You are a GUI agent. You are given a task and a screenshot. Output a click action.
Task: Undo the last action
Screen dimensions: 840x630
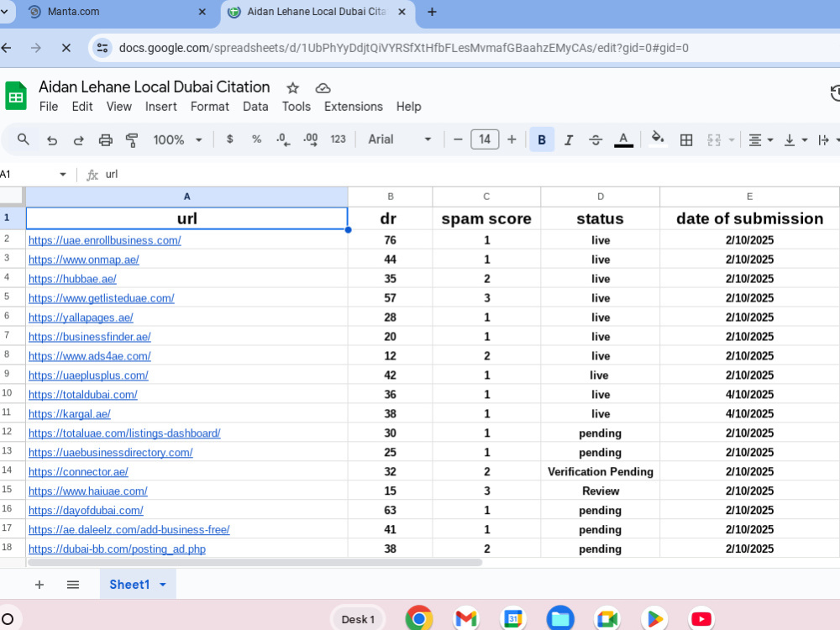(51, 140)
